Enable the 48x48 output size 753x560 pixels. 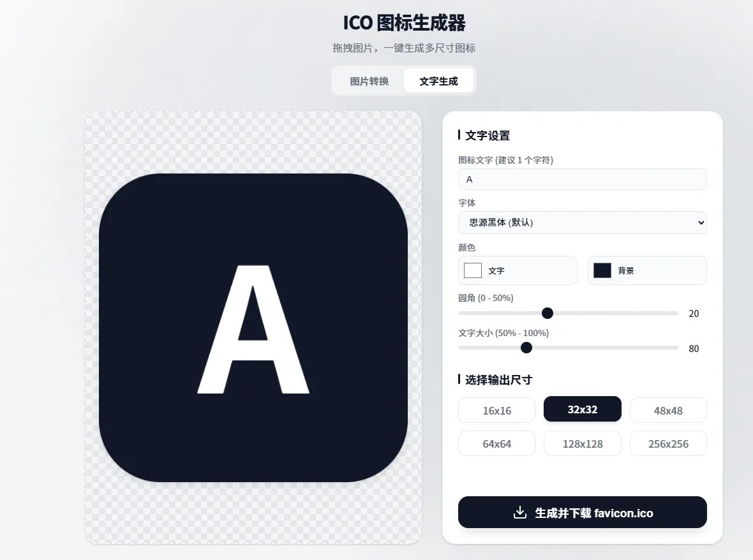click(668, 410)
